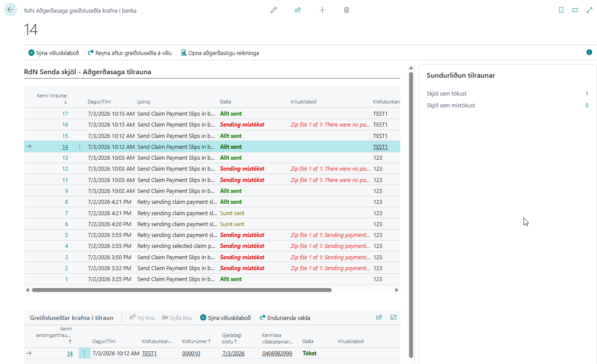Screen dimensions: 597x364
Task: Click the pencil edit icon
Action: 274,10
